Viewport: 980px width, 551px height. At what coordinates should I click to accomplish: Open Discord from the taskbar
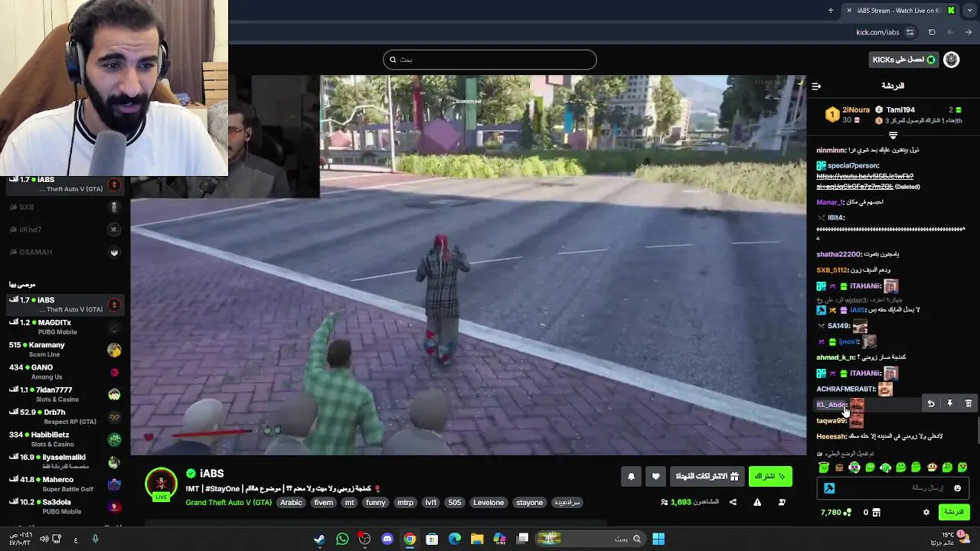pyautogui.click(x=387, y=539)
